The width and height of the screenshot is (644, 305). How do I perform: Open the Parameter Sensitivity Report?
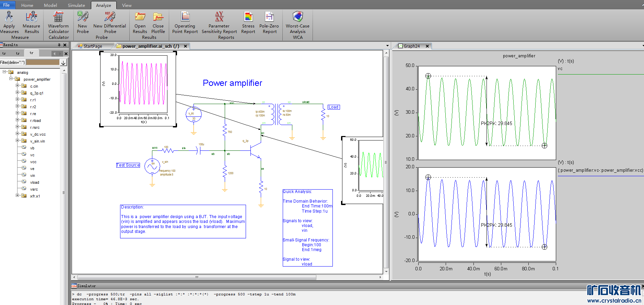[219, 17]
